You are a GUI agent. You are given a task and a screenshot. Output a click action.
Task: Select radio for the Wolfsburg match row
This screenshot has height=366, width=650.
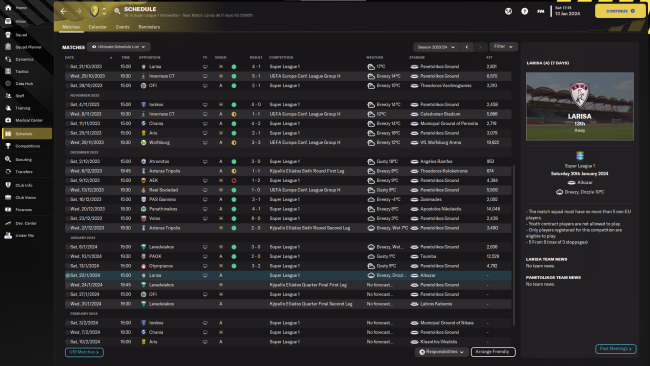(x=67, y=143)
